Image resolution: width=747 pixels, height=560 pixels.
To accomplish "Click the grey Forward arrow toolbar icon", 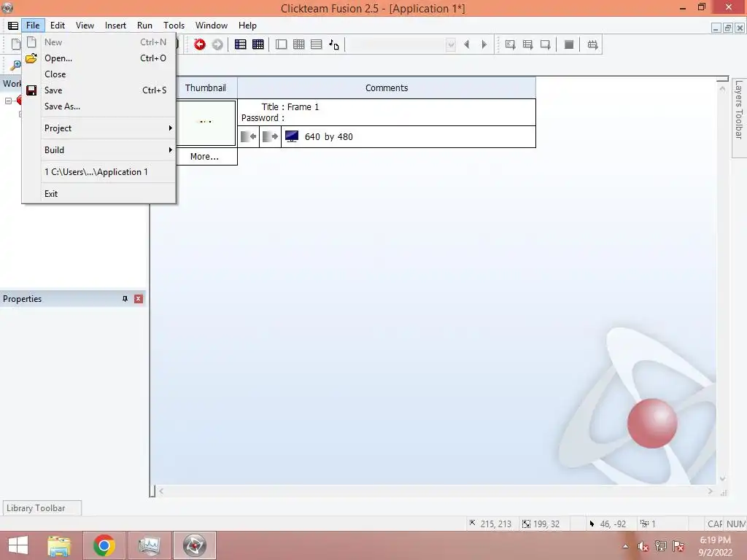I will click(217, 44).
